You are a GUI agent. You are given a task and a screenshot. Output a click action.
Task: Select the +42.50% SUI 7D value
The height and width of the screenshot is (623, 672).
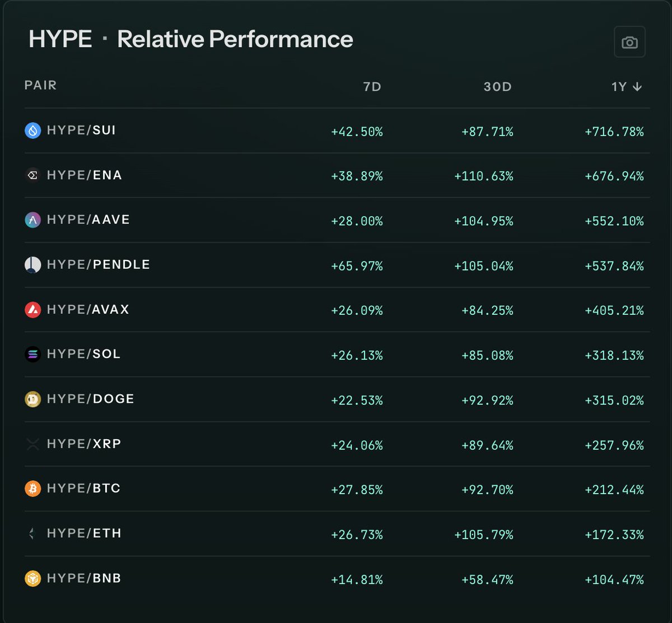(x=357, y=132)
